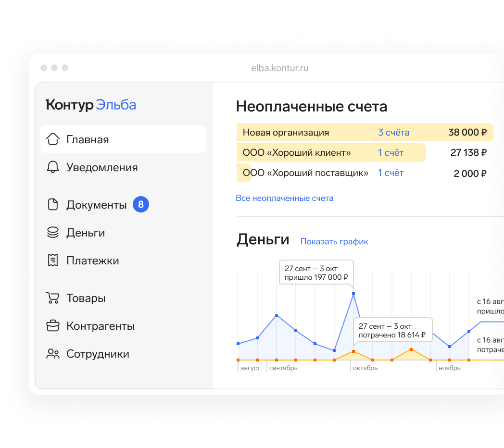Click the house icon for Главная

pos(53,139)
